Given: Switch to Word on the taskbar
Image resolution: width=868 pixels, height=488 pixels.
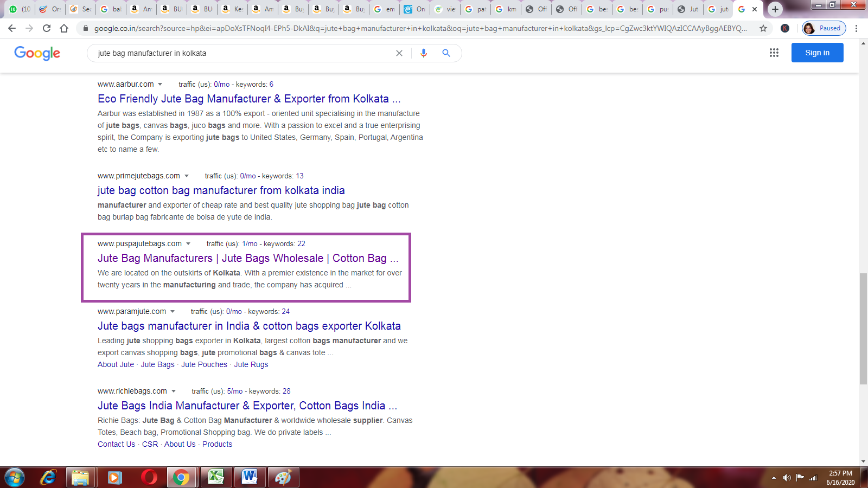Looking at the screenshot, I should 250,478.
